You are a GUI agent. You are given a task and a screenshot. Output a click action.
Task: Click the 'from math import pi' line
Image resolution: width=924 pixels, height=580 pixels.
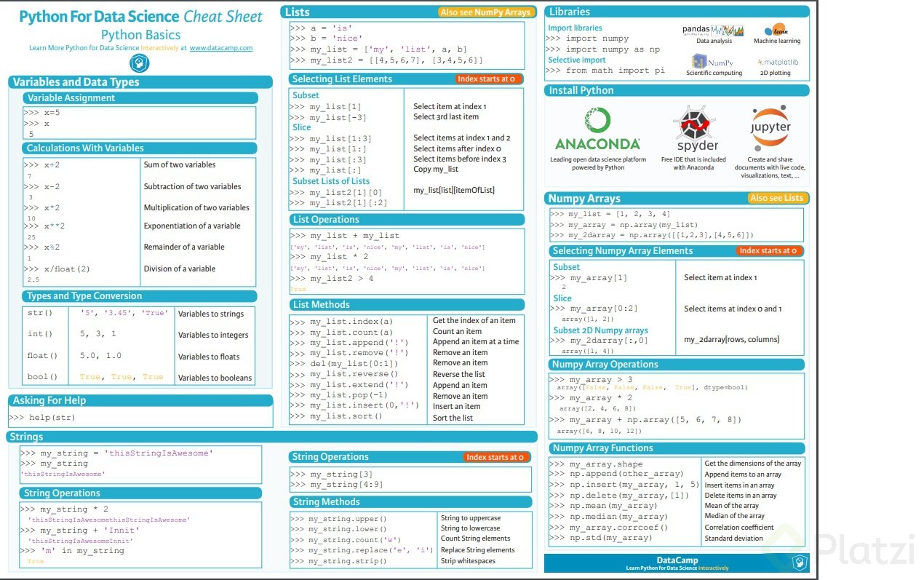point(605,71)
